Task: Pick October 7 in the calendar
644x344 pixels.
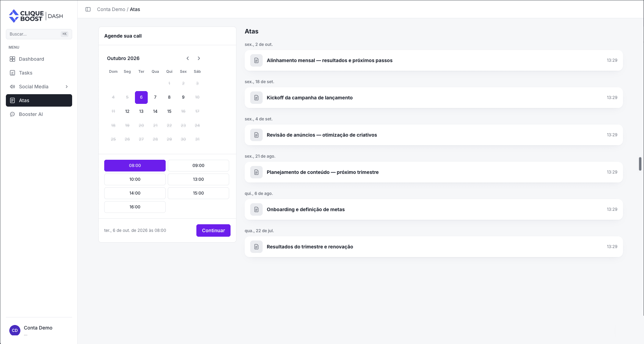Action: 155,97
